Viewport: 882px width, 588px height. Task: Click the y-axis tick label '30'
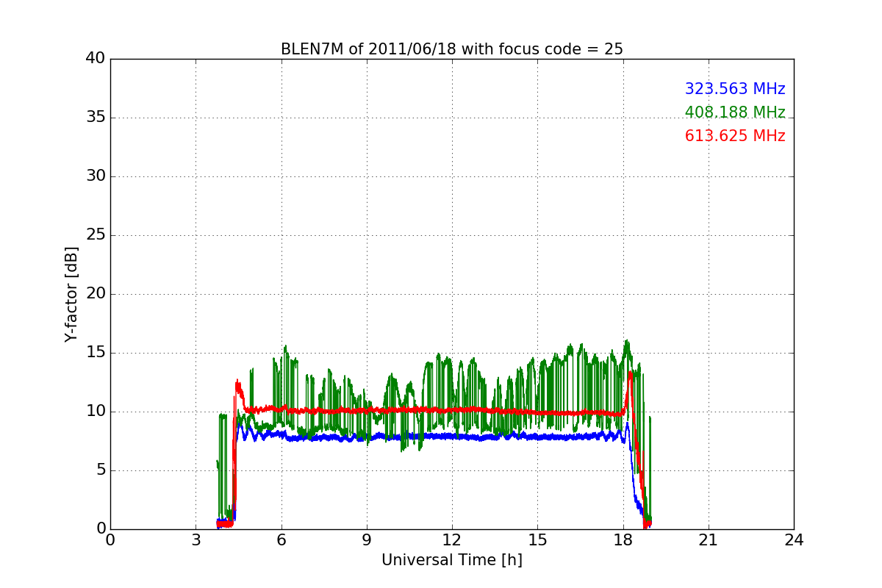tap(96, 176)
